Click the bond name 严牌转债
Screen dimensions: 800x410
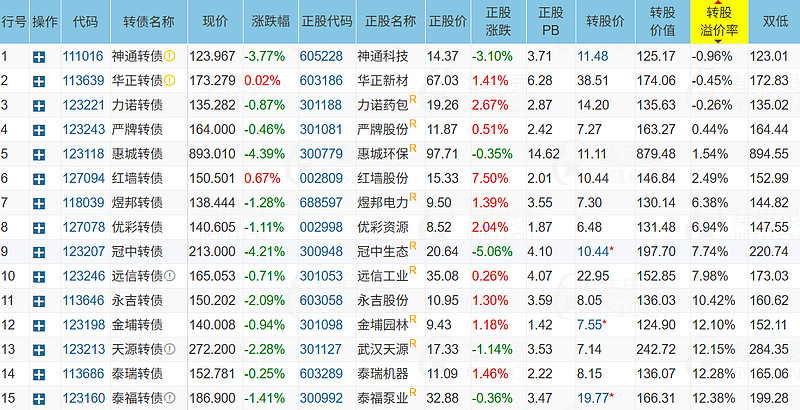point(137,130)
